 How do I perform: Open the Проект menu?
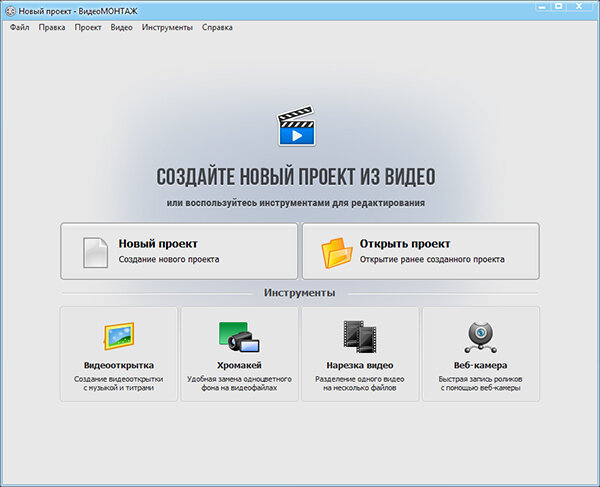(x=88, y=28)
